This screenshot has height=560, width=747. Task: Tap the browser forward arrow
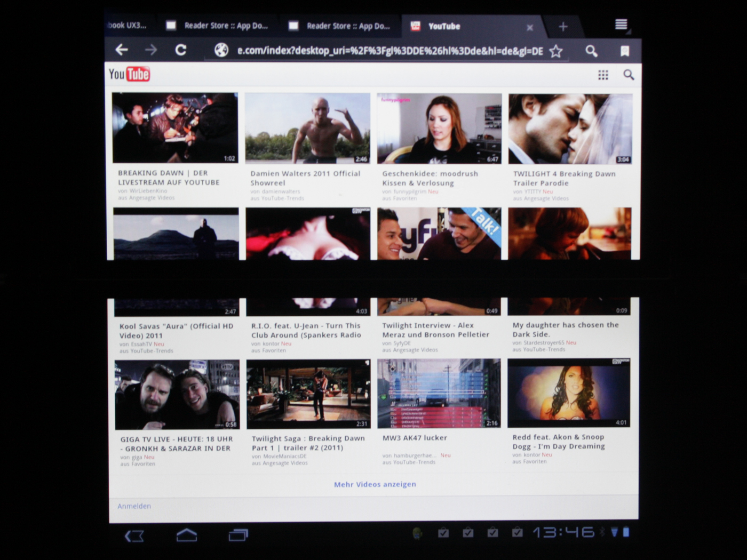[x=151, y=50]
